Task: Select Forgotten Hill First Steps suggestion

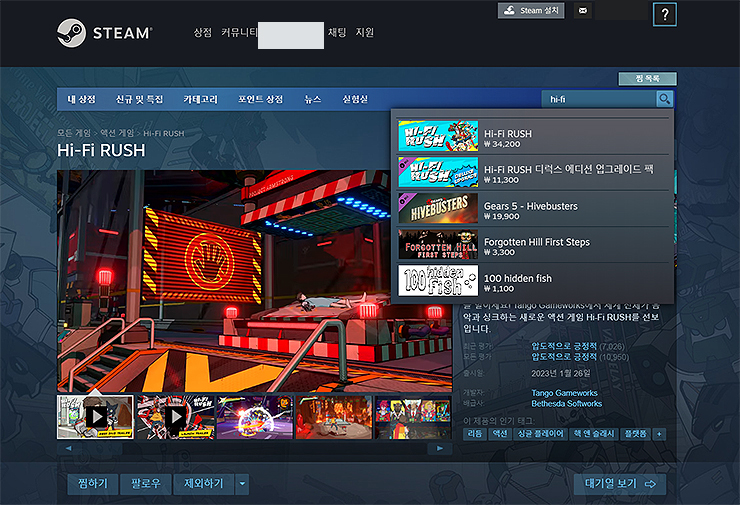Action: (533, 245)
